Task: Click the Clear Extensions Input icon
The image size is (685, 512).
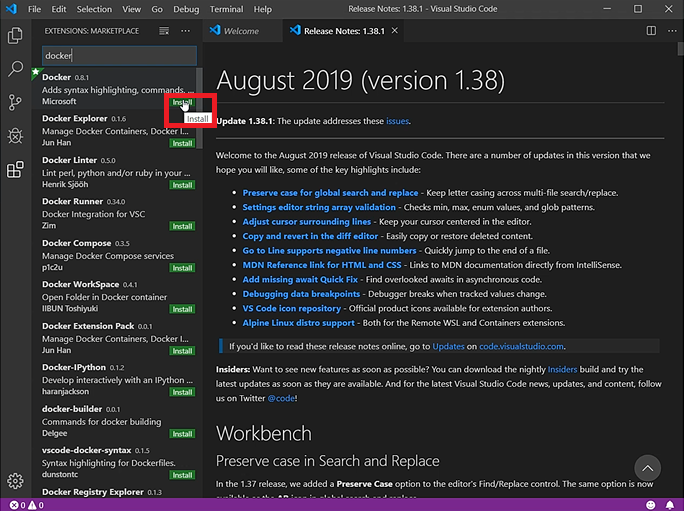Action: (x=164, y=31)
